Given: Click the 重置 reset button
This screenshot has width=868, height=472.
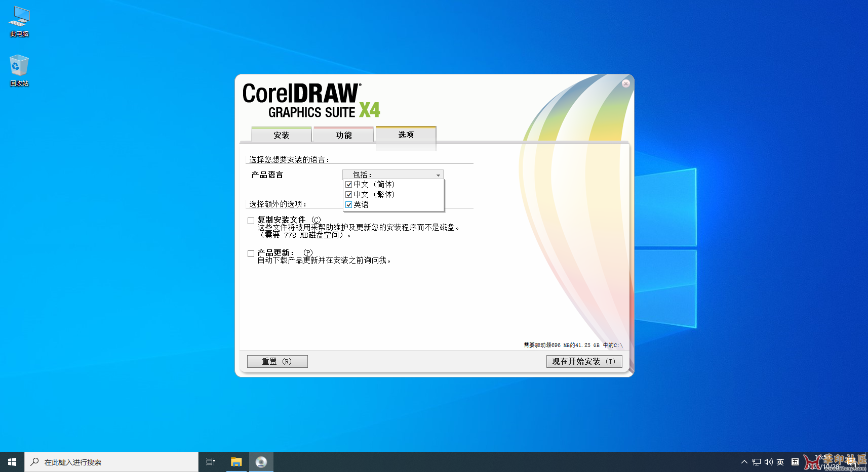Looking at the screenshot, I should pyautogui.click(x=277, y=361).
